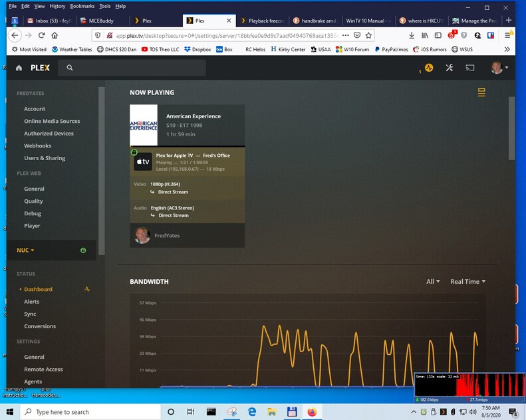
Task: Focus the Plex search field
Action: click(x=132, y=68)
